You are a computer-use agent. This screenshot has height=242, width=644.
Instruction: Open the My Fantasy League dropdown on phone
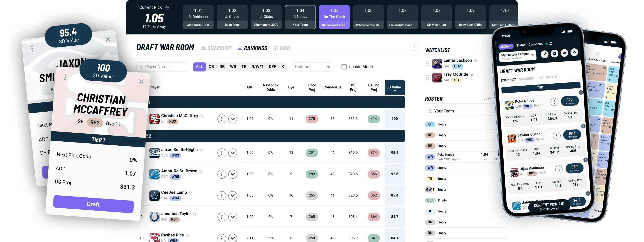point(517,56)
